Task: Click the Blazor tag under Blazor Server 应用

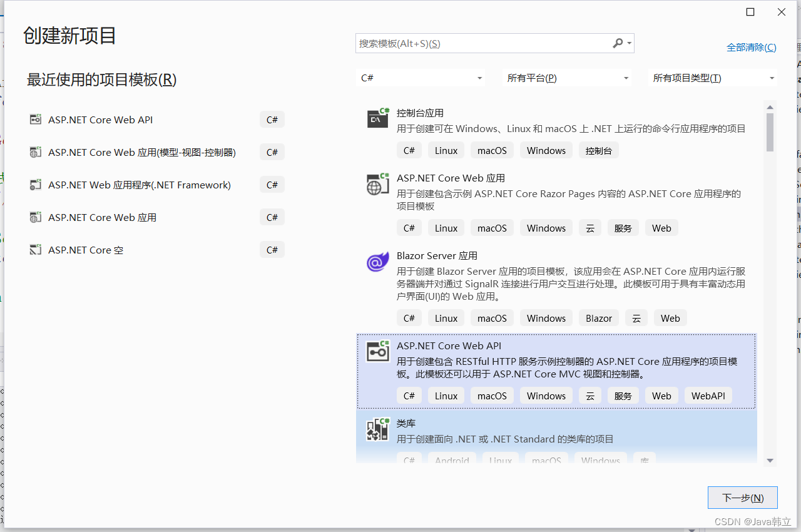Action: [x=599, y=318]
